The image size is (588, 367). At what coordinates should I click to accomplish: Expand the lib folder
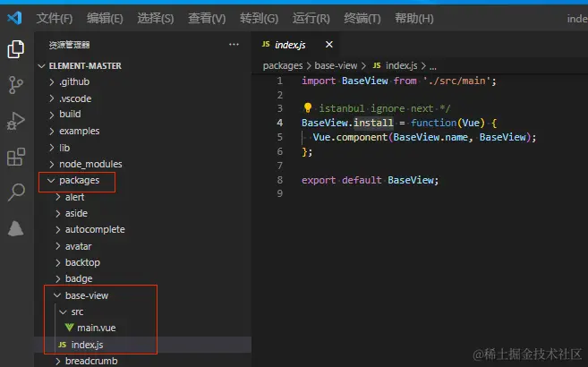click(x=52, y=148)
